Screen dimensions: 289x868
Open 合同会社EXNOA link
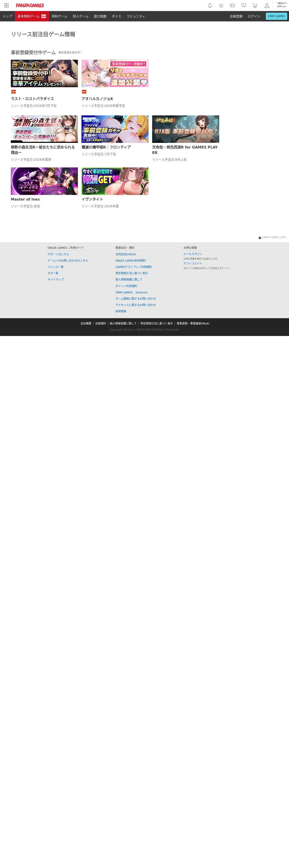coord(126,254)
